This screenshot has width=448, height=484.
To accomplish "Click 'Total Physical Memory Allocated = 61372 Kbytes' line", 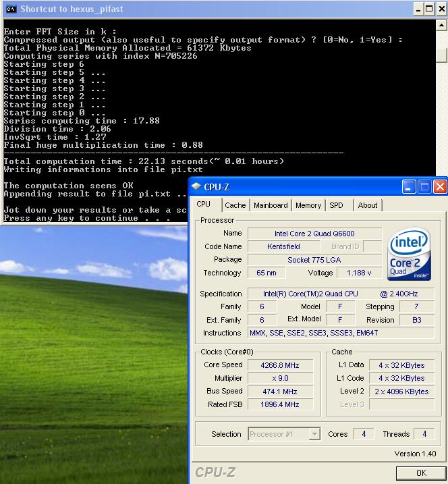I will [x=128, y=48].
